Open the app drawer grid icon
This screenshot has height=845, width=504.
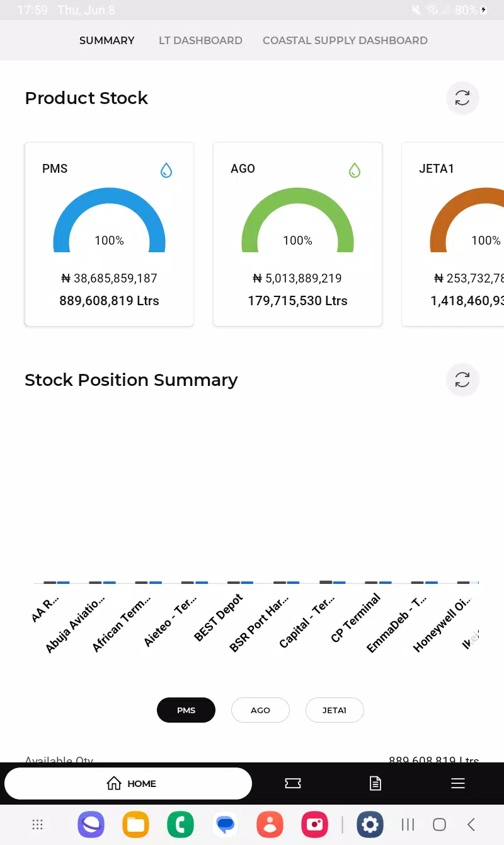pos(37,824)
